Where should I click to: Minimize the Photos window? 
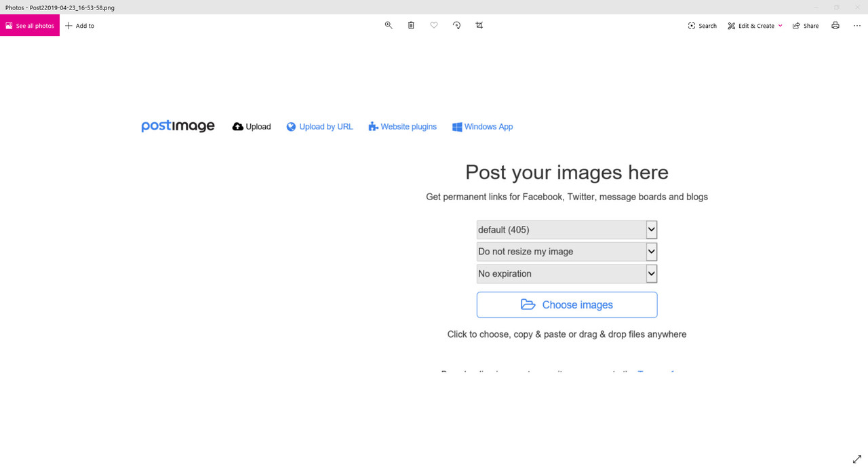click(x=816, y=7)
